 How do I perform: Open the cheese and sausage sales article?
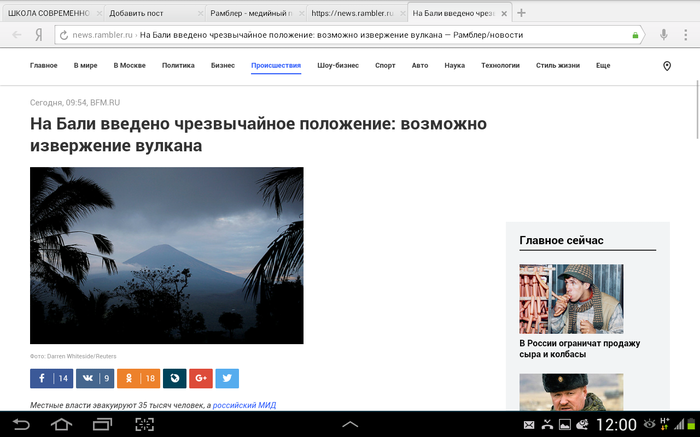[x=579, y=349]
